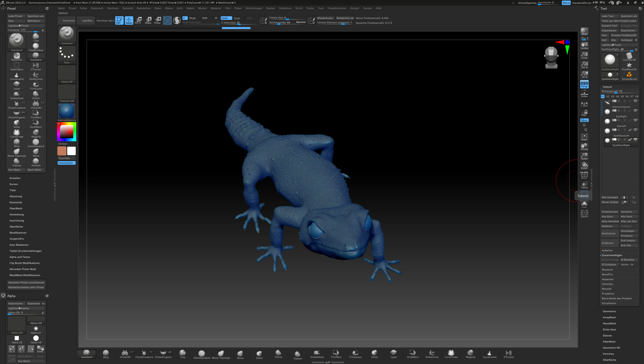Image resolution: width=644 pixels, height=364 pixels.
Task: Expand the Tablet Druckeinstellungen section
Action: (25, 251)
